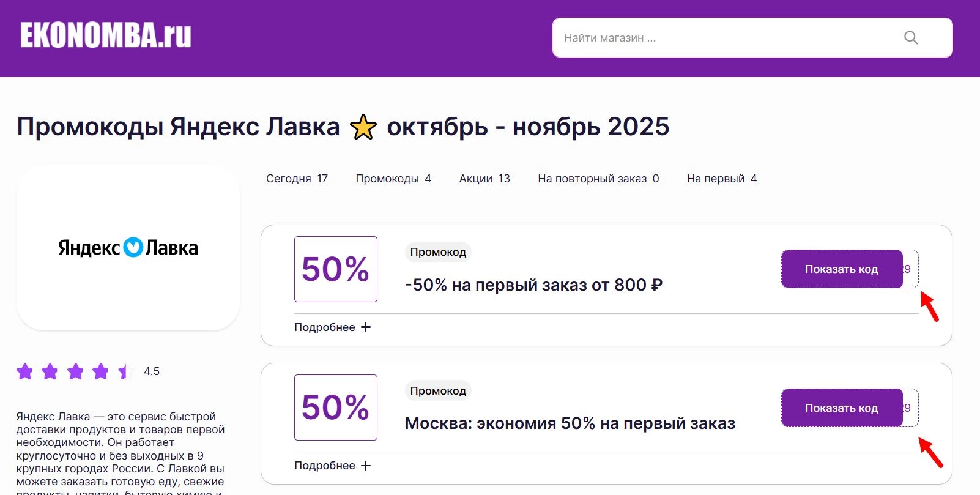Expand "Подробнее" under the Москва offer

[332, 466]
